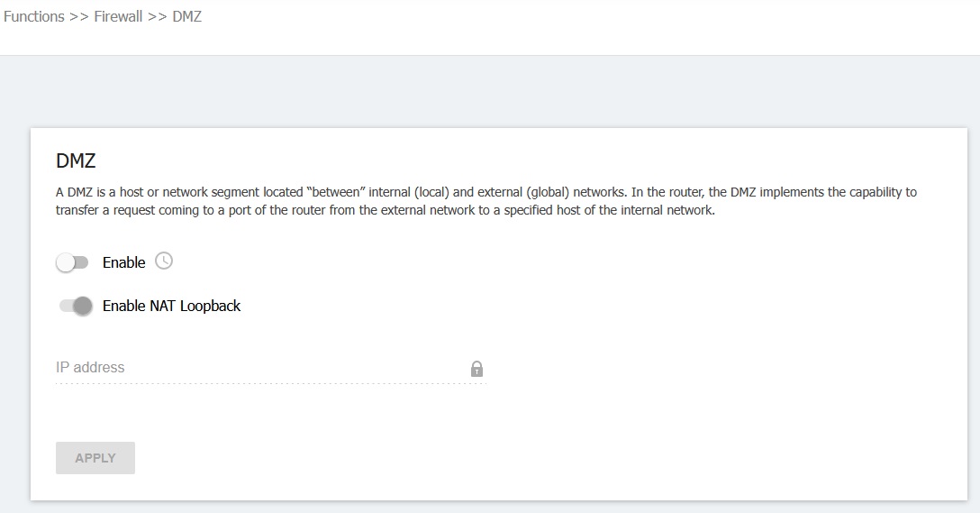
Task: Click the first >> breadcrumb separator
Action: pos(79,17)
